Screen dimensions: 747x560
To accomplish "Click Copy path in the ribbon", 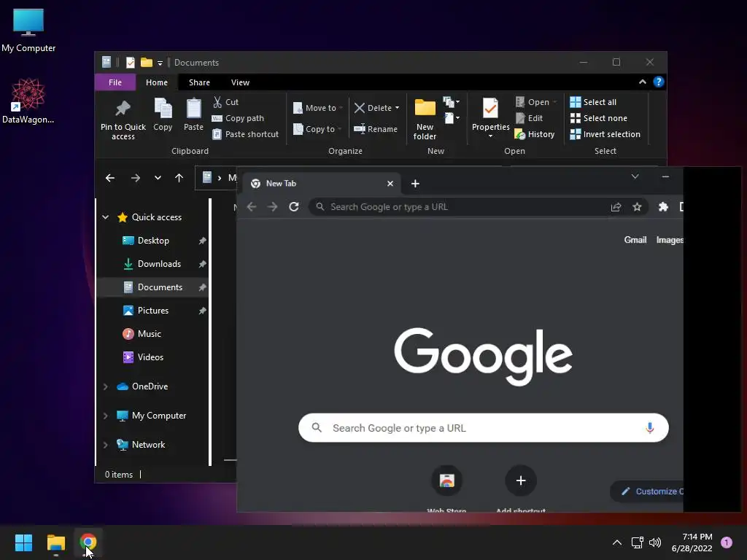I will coord(239,118).
